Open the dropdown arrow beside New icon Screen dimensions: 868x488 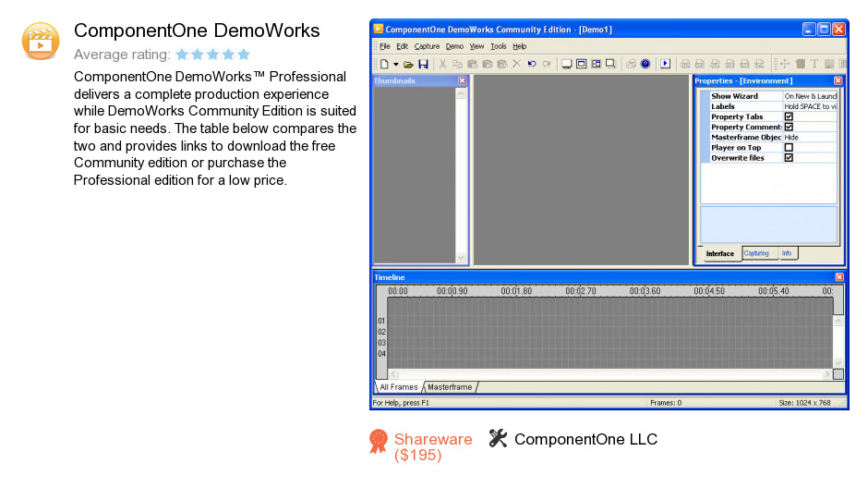pyautogui.click(x=396, y=65)
